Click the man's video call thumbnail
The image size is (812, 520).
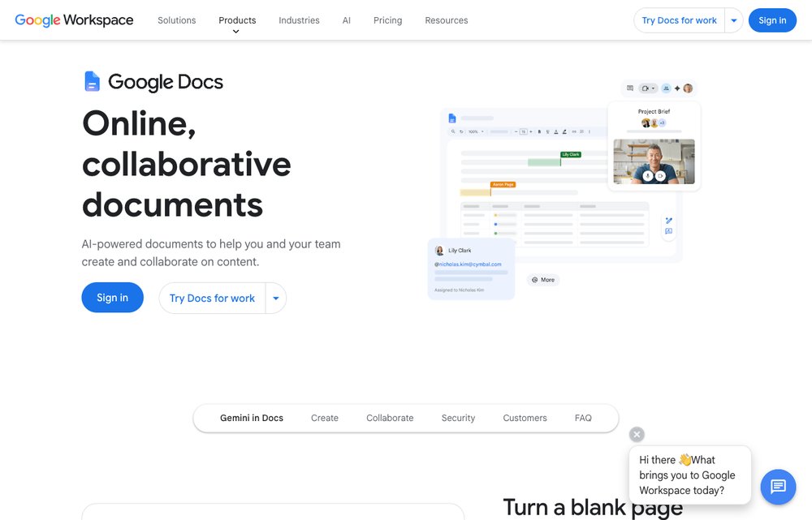click(654, 161)
